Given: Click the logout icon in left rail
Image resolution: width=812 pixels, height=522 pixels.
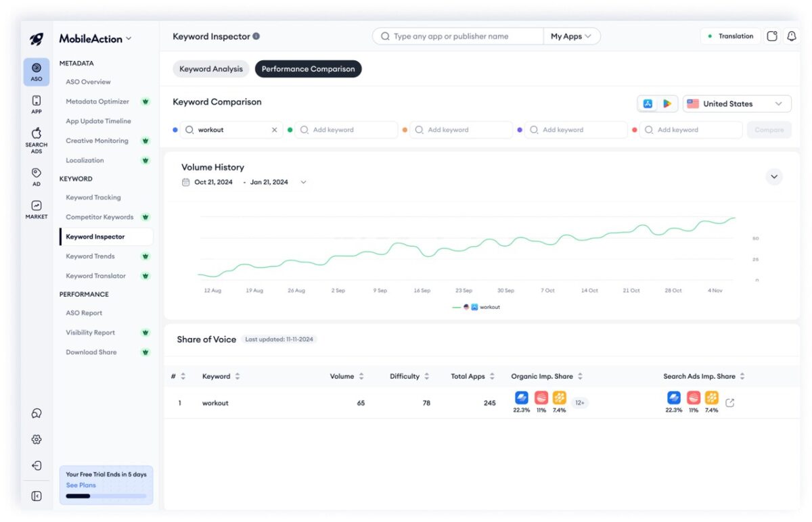Looking at the screenshot, I should [37, 466].
